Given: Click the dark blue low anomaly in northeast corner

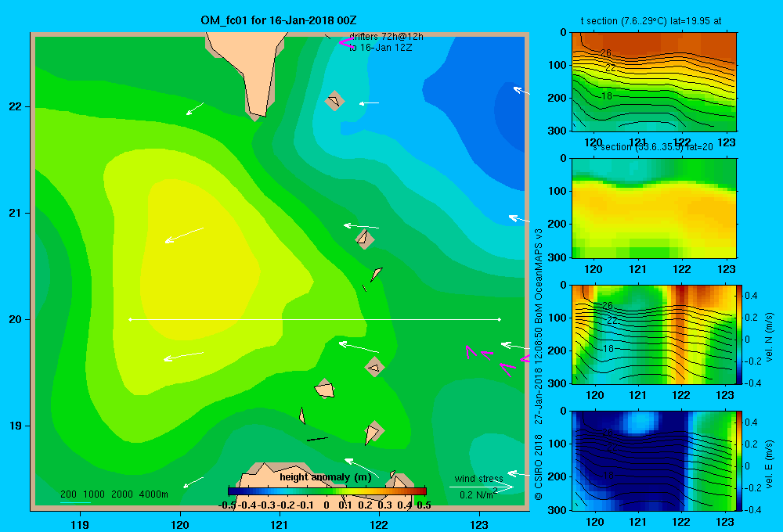Looking at the screenshot, I should 511,117.
